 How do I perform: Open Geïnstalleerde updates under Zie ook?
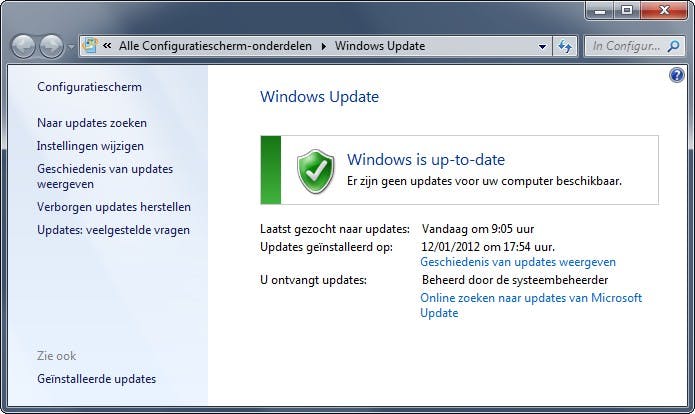coord(97,379)
